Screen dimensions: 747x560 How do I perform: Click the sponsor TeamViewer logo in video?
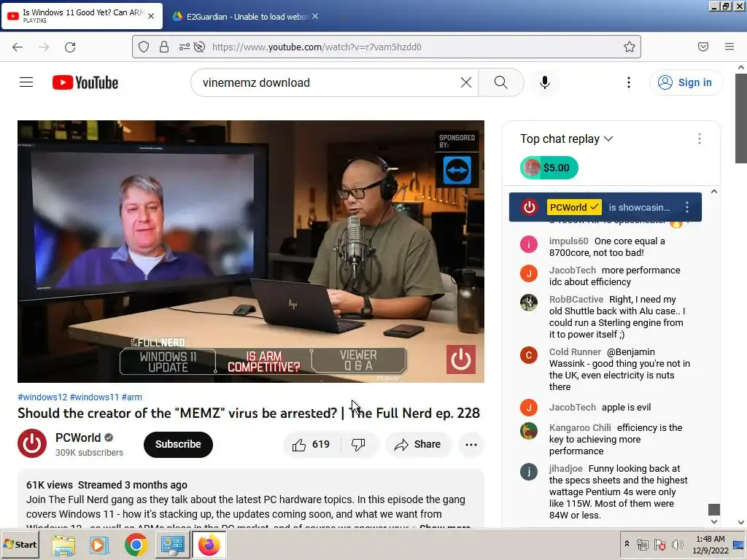pyautogui.click(x=457, y=170)
